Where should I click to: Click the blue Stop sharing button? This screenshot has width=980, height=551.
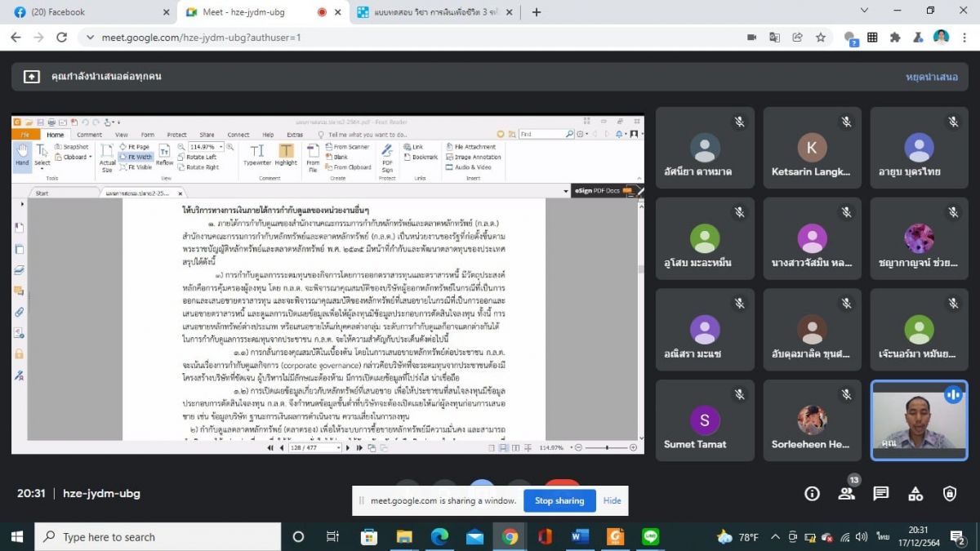[559, 500]
